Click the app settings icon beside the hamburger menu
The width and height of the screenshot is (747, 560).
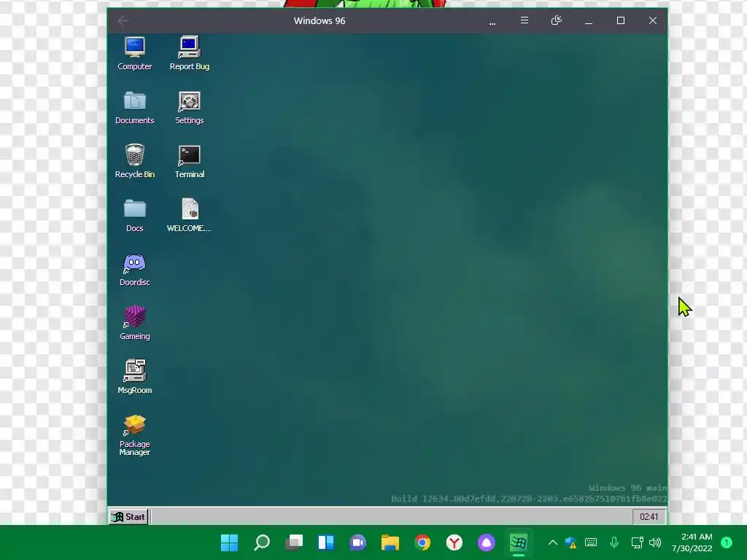tap(556, 20)
